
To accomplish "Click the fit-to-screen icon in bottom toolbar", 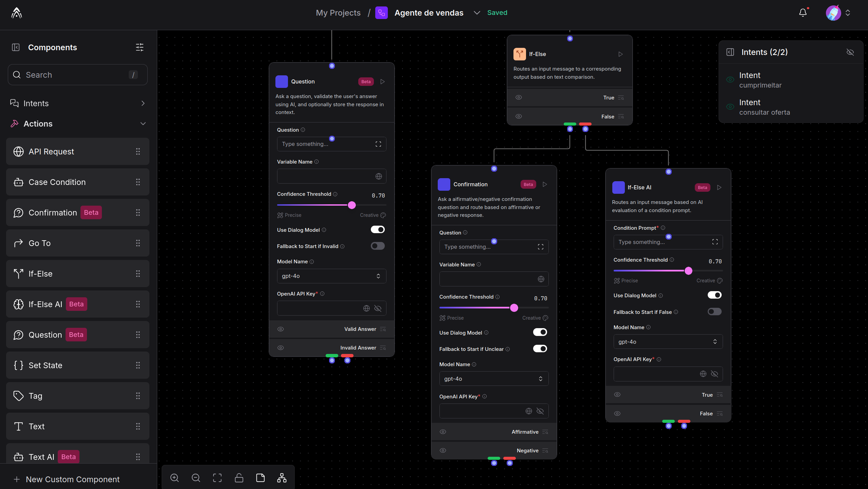I will coord(217,477).
